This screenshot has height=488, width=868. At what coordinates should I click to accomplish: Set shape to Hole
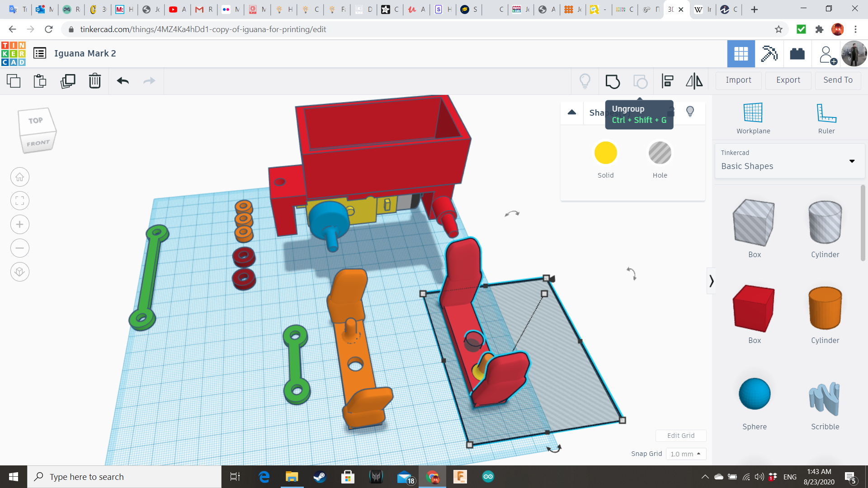pos(660,154)
